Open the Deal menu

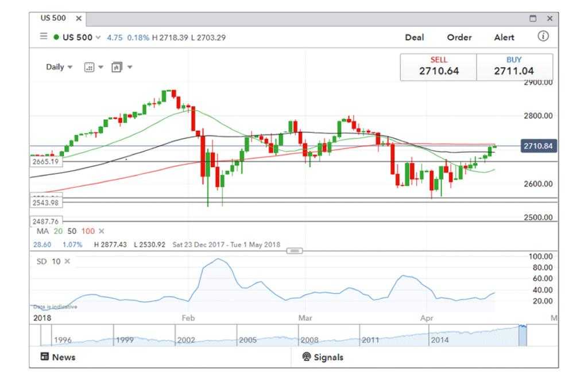coord(414,37)
